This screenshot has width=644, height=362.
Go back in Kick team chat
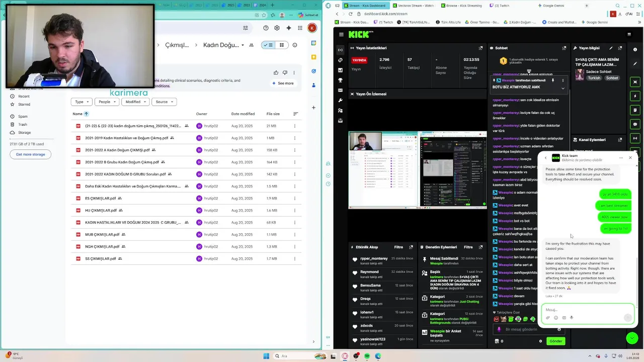coord(545,158)
